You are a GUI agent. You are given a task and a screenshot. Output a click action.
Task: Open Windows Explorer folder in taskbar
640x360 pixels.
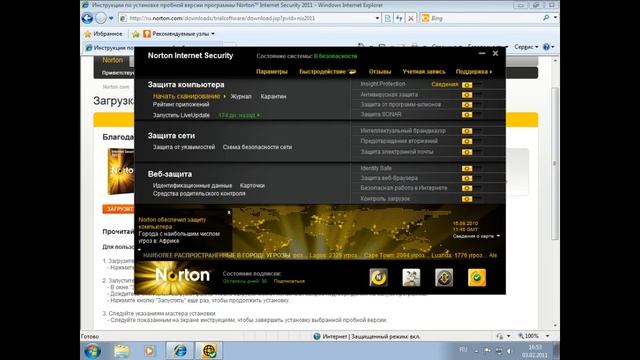121,351
